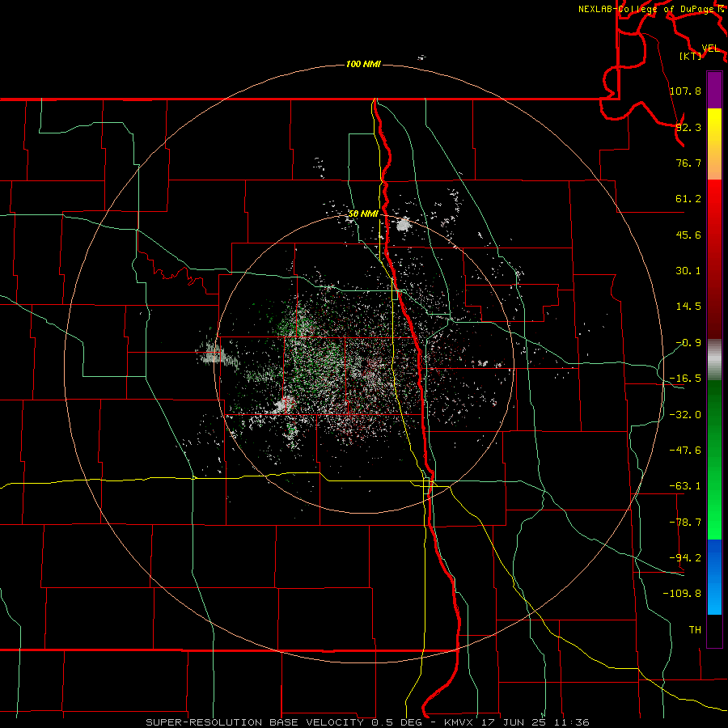Select the 61.2 scale value

(688, 199)
